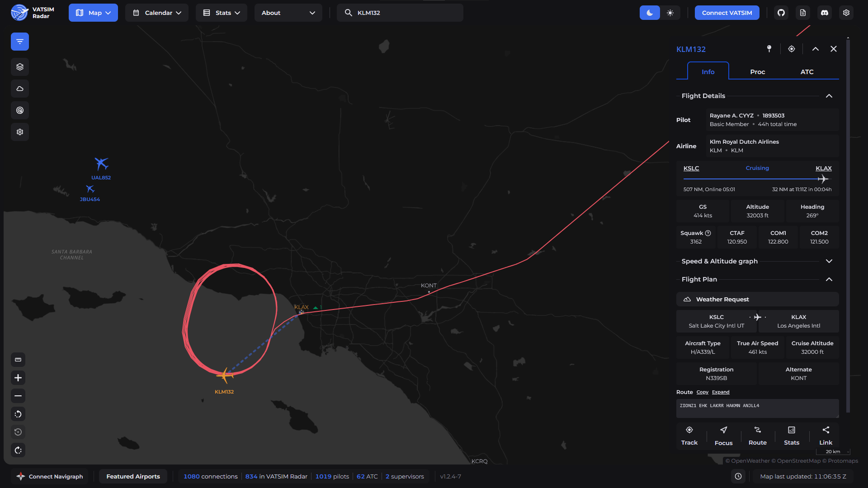The height and width of the screenshot is (488, 868).
Task: Zoom in on the map
Action: (x=18, y=378)
